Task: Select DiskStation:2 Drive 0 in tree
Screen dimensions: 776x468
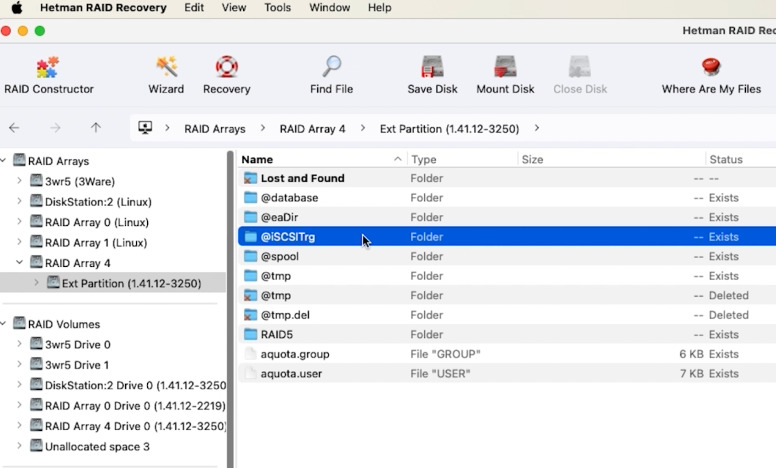Action: click(x=136, y=385)
